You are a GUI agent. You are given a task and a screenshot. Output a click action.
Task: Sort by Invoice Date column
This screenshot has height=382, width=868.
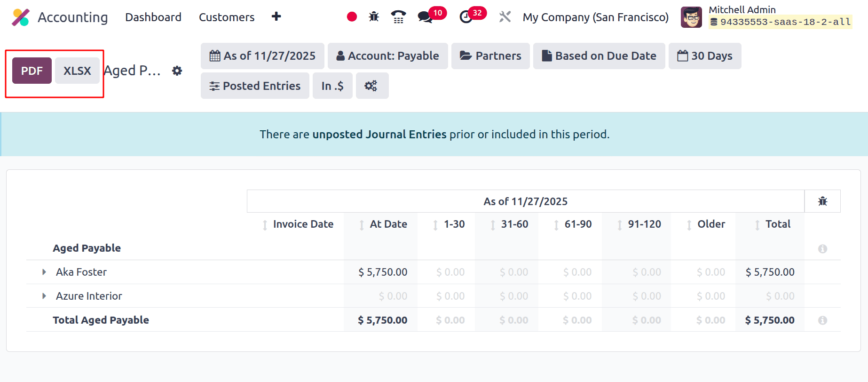298,224
